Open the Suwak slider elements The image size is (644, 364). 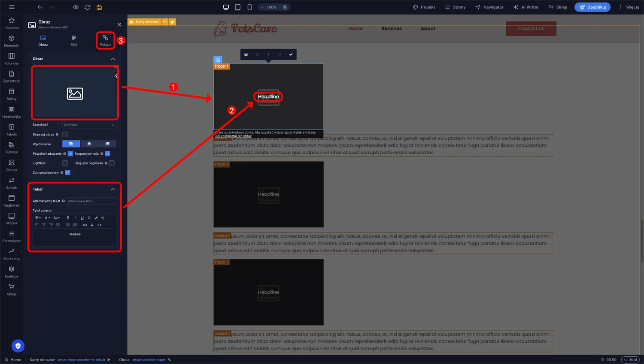(x=12, y=183)
